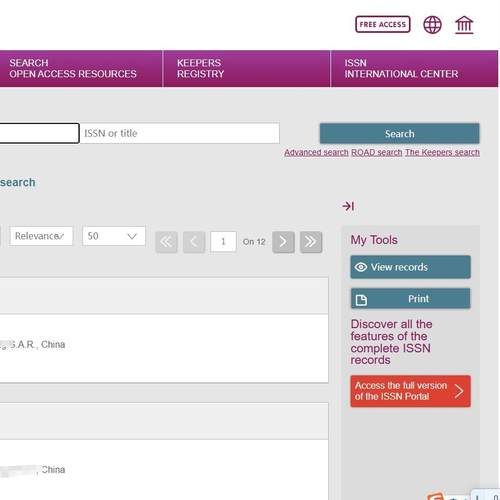Viewport: 500px width, 500px height.
Task: Go to the next results page
Action: pyautogui.click(x=283, y=242)
